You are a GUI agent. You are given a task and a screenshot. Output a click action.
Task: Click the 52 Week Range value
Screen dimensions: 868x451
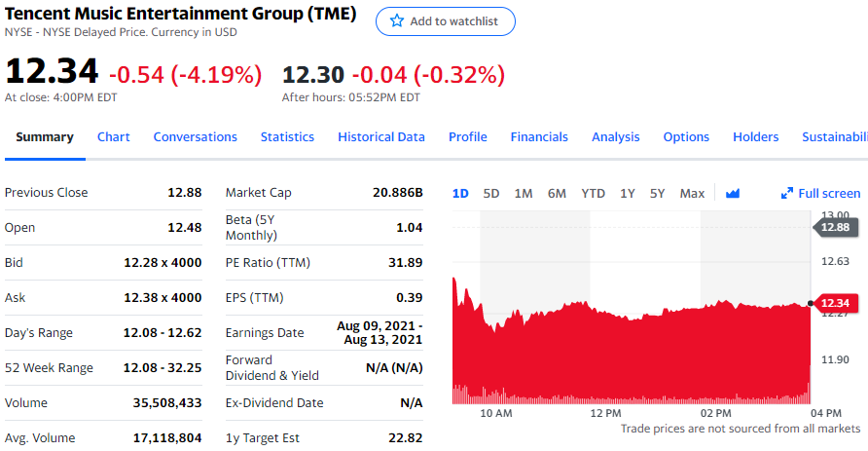pyautogui.click(x=163, y=368)
